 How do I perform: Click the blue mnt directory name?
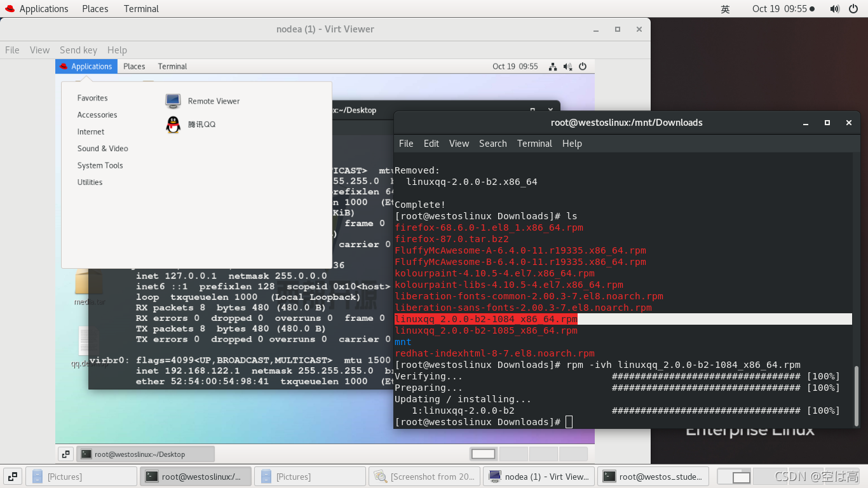(403, 342)
